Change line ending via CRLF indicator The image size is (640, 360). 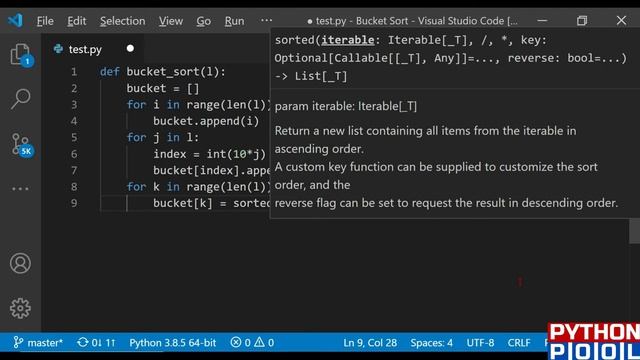click(x=519, y=342)
